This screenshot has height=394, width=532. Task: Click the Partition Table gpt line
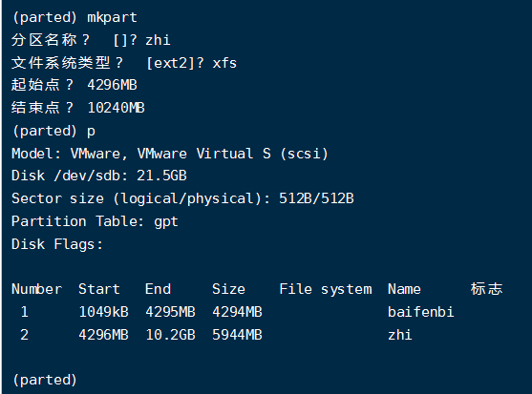point(95,221)
